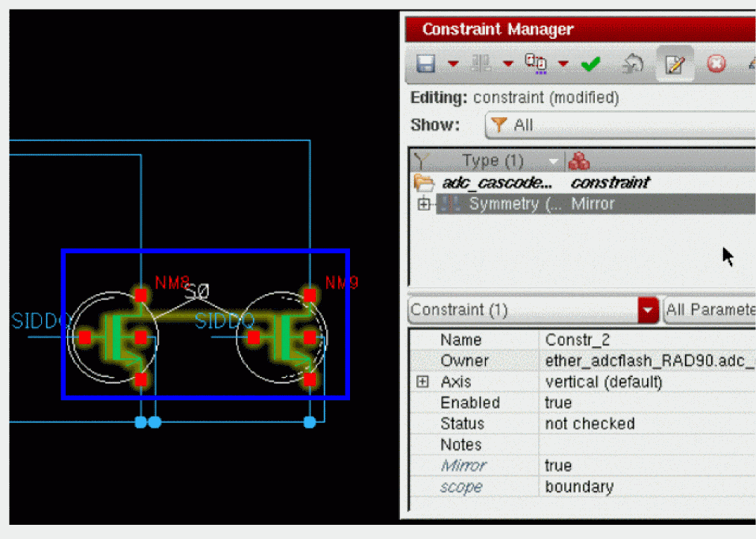Click the red drain pin of NM8
The image size is (756, 539).
point(141,295)
